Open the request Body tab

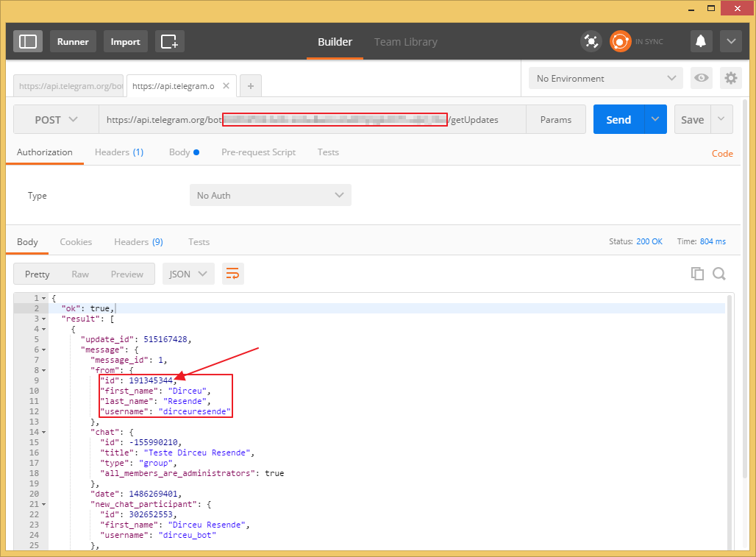(x=184, y=152)
